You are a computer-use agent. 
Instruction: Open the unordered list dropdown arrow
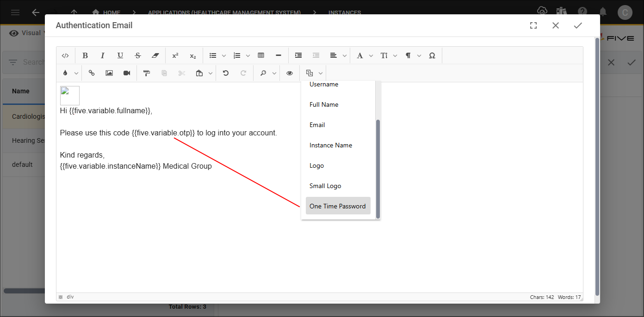click(224, 55)
